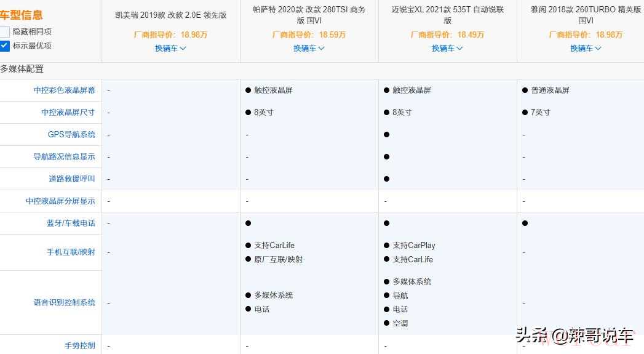Open the 凯美瑞 2019款 改款 2.0E 领先版 link
The height and width of the screenshot is (354, 644).
171,15
